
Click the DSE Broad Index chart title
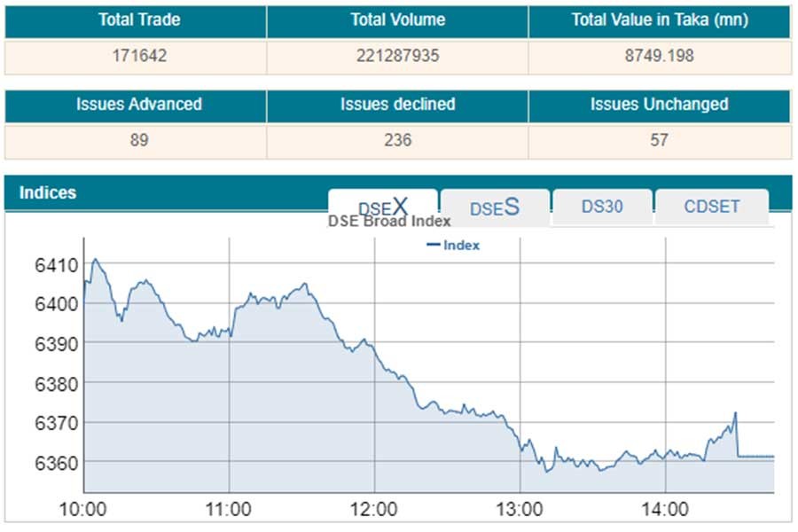pyautogui.click(x=389, y=222)
